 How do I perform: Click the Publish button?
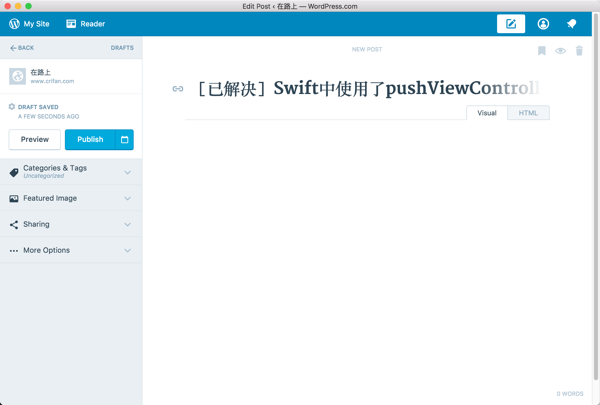(x=90, y=139)
